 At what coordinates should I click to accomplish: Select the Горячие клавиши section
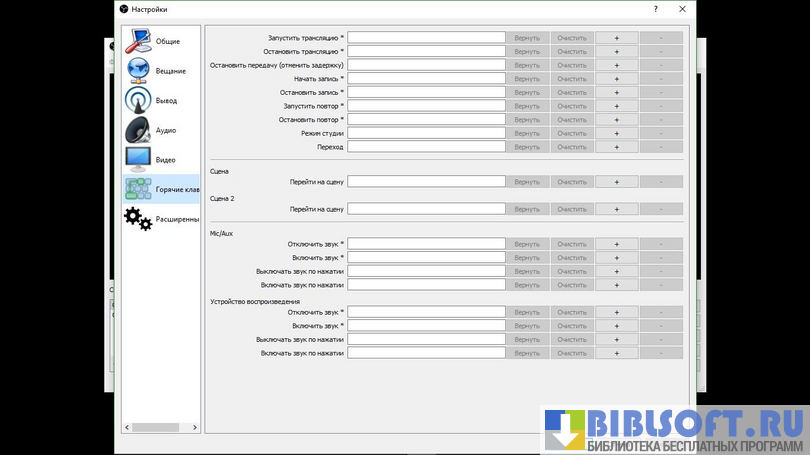pos(161,189)
